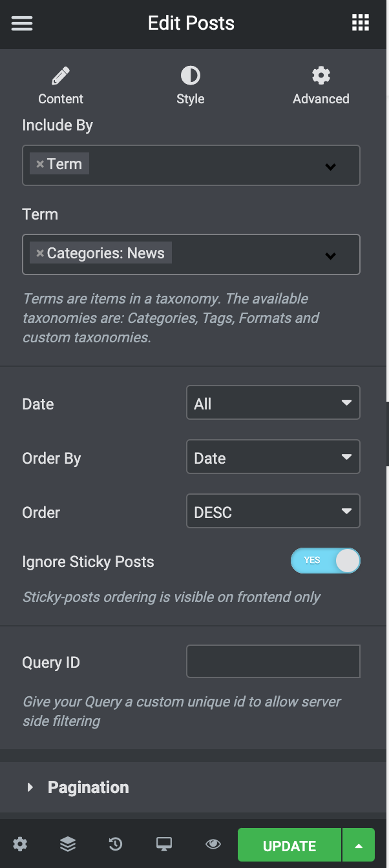Image resolution: width=389 pixels, height=868 pixels.
Task: Remove the Term tag in Include By
Action: pos(40,164)
